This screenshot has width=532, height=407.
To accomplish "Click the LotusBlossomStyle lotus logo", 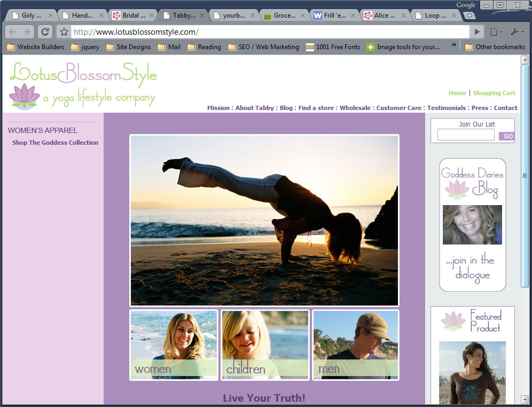I will pos(24,97).
